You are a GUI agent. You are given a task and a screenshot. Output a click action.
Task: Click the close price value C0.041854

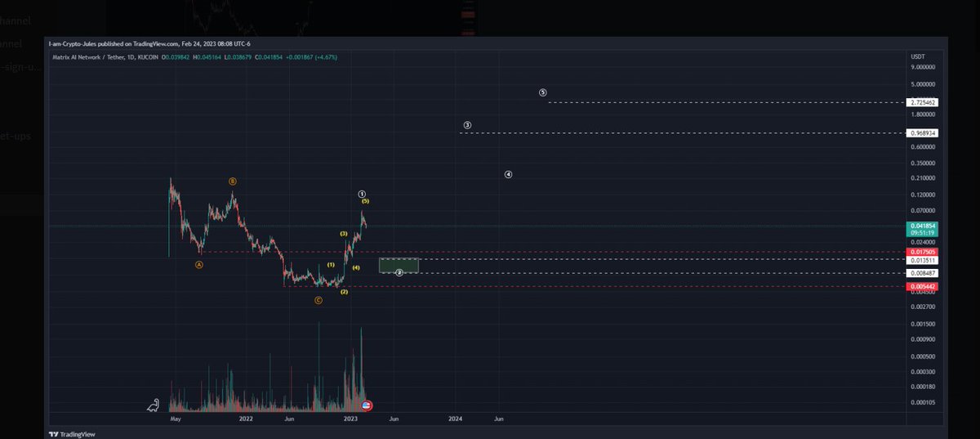(269, 57)
